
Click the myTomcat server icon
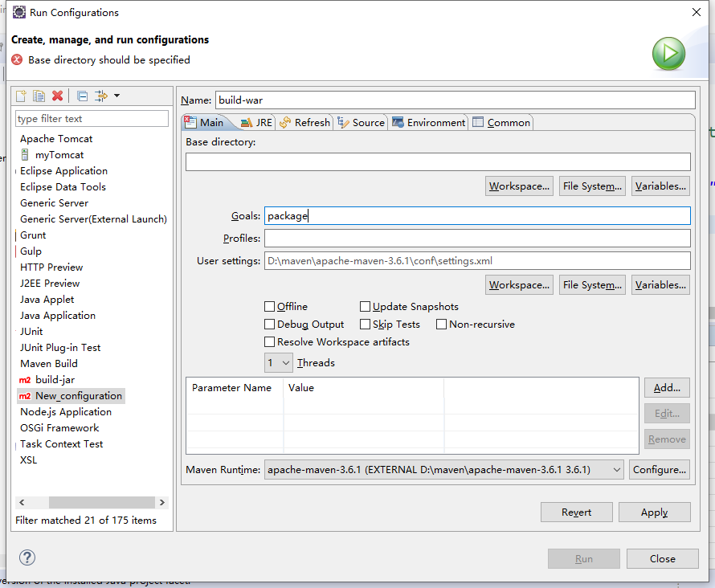(25, 155)
